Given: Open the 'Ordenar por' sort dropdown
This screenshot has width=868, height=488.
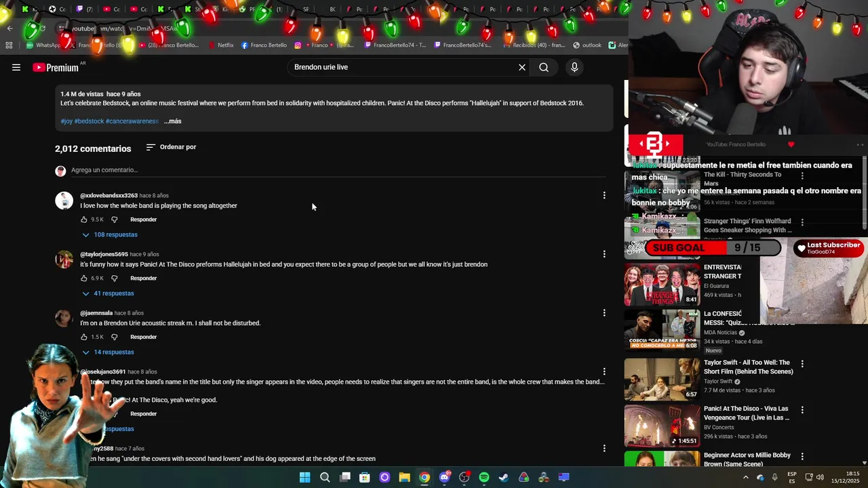Looking at the screenshot, I should [171, 147].
